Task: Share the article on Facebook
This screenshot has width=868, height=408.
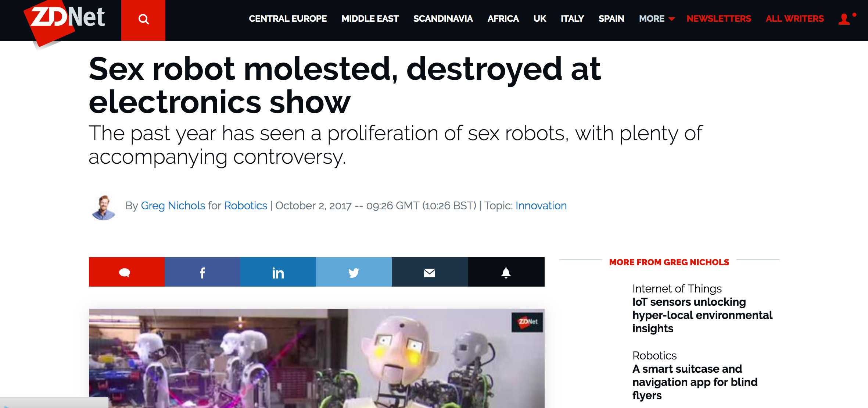Action: tap(202, 272)
